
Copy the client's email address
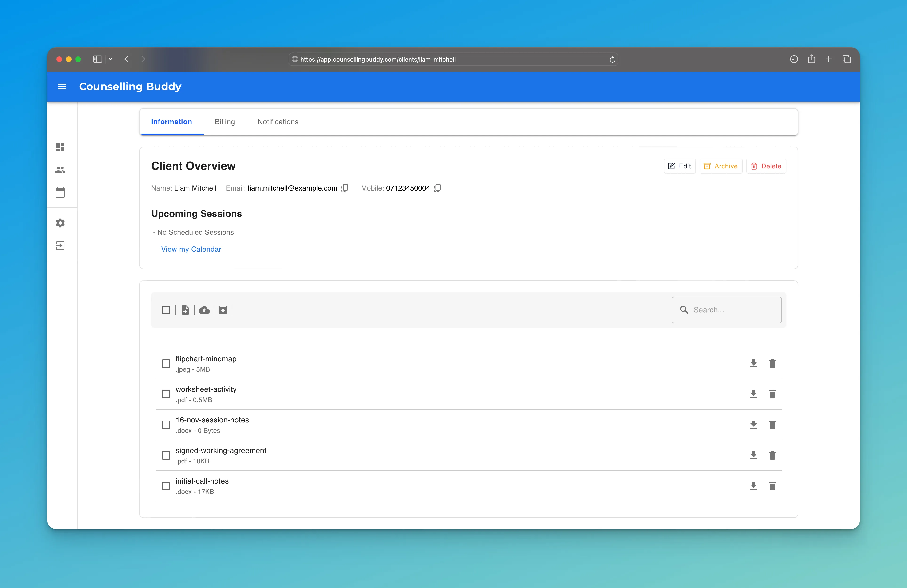(x=345, y=188)
